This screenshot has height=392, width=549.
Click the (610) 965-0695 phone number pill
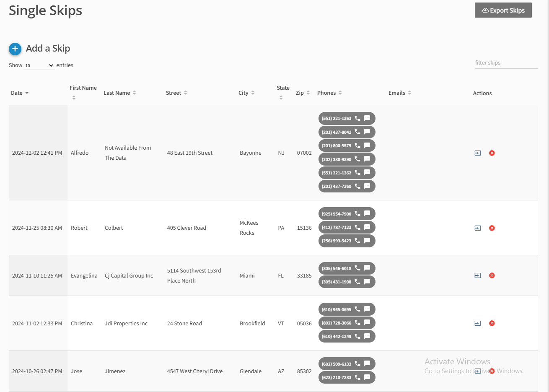[x=337, y=309]
